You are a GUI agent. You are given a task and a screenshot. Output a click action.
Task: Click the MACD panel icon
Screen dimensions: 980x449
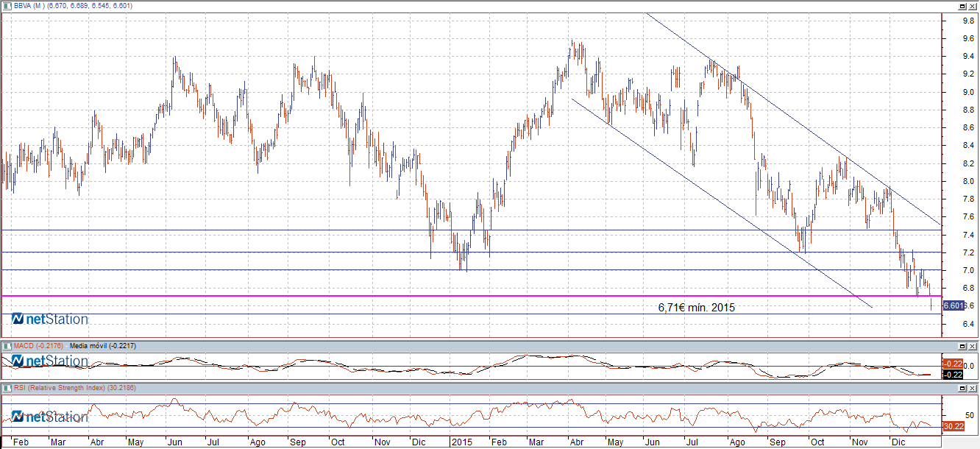(7, 345)
